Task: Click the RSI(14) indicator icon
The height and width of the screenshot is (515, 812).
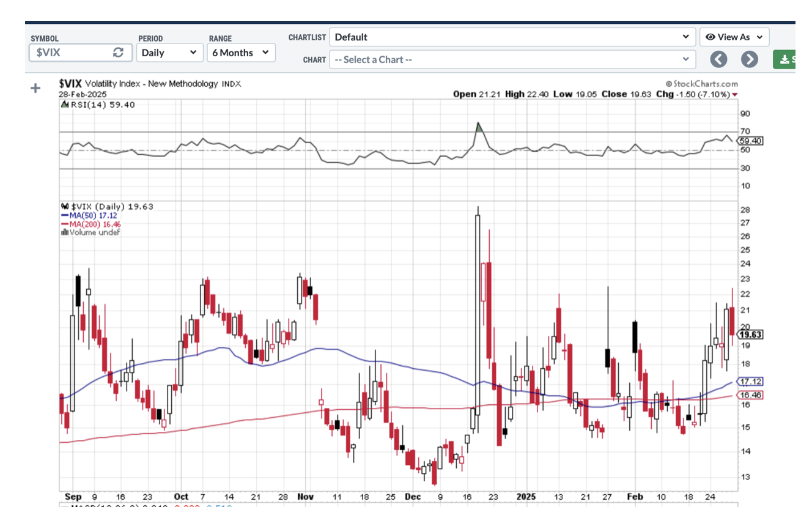Action: pos(65,105)
